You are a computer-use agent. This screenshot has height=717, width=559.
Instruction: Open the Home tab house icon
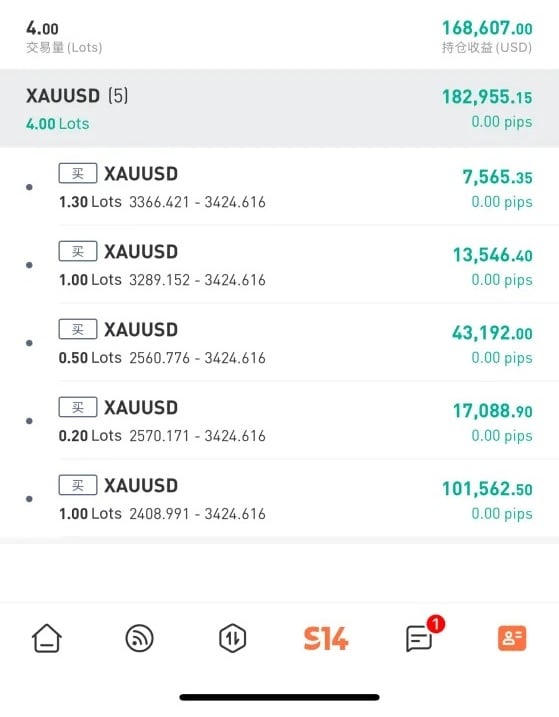point(47,638)
